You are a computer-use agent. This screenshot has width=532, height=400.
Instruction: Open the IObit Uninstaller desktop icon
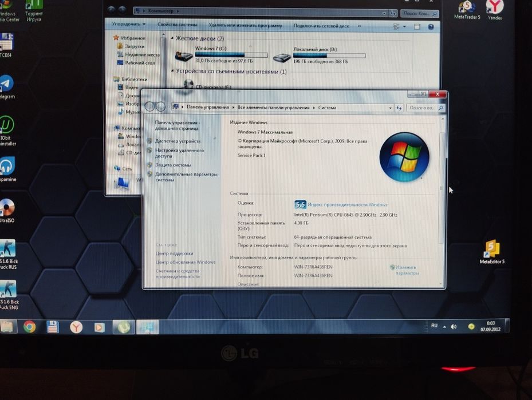point(7,130)
